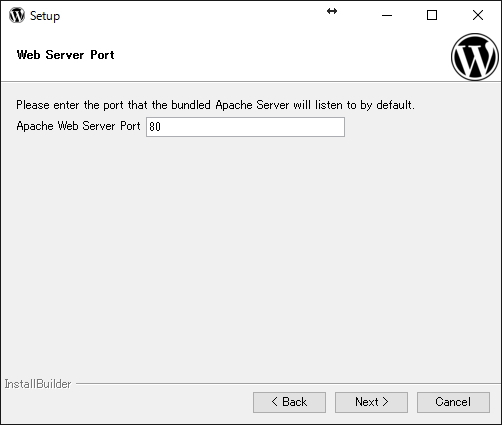Close the Setup window with X
Image resolution: width=502 pixels, height=425 pixels.
478,15
